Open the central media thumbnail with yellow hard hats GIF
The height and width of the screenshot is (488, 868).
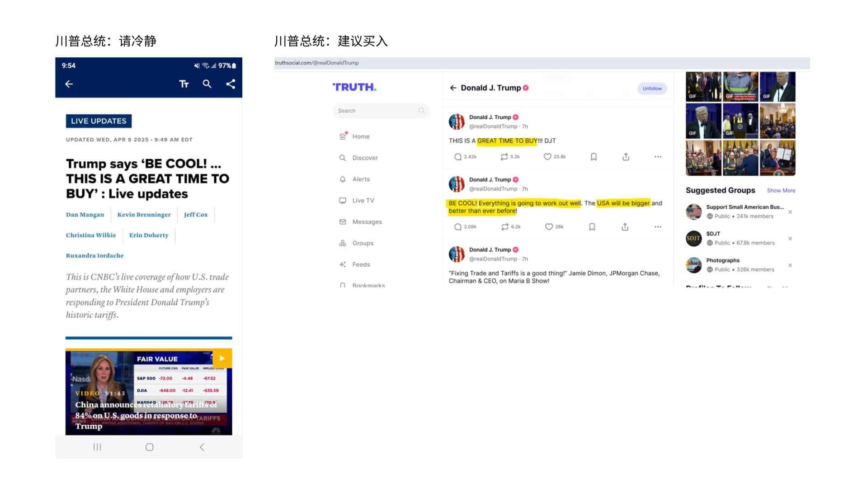coord(741,121)
